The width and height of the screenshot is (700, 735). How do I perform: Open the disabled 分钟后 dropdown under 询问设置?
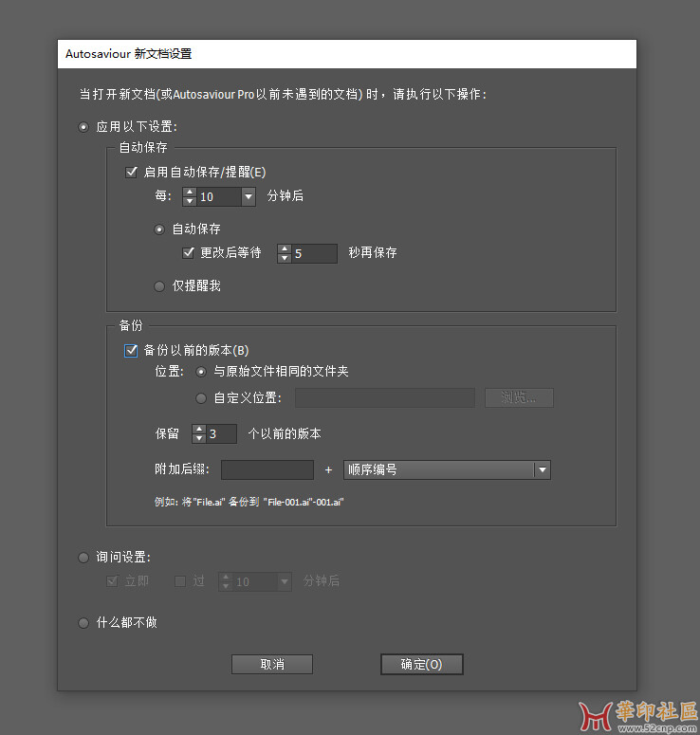[x=285, y=581]
